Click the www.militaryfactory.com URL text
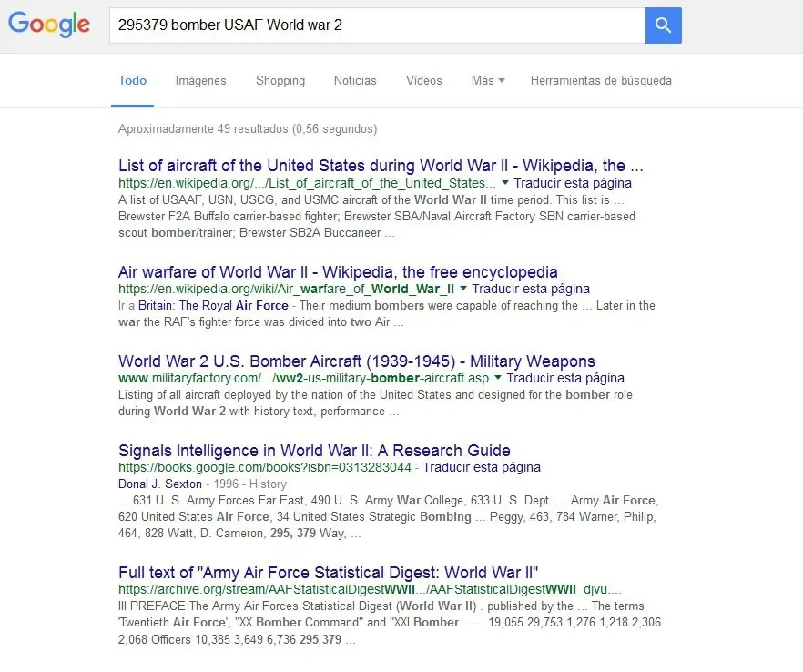803x672 pixels. point(304,378)
